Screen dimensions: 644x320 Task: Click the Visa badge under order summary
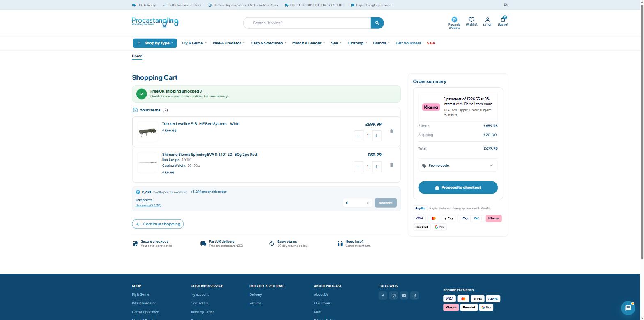(x=419, y=218)
